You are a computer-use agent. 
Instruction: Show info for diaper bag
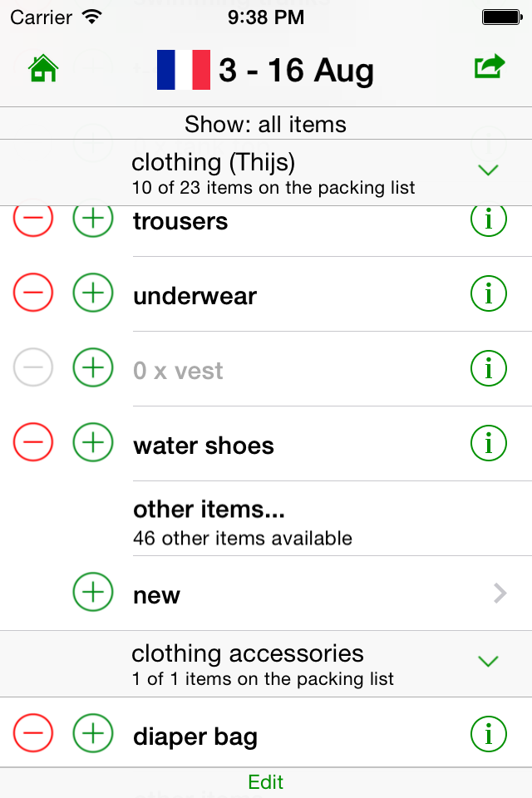[x=489, y=734]
